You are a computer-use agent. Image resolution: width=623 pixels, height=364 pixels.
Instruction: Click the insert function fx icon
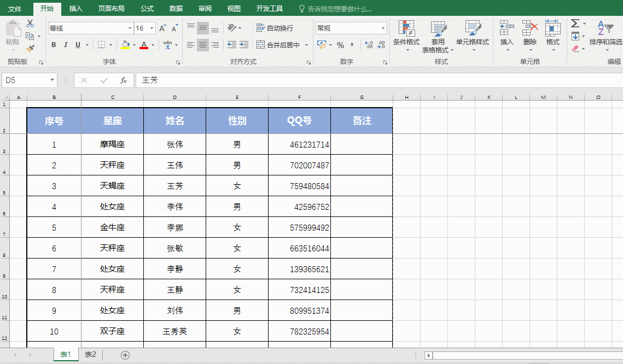click(124, 80)
